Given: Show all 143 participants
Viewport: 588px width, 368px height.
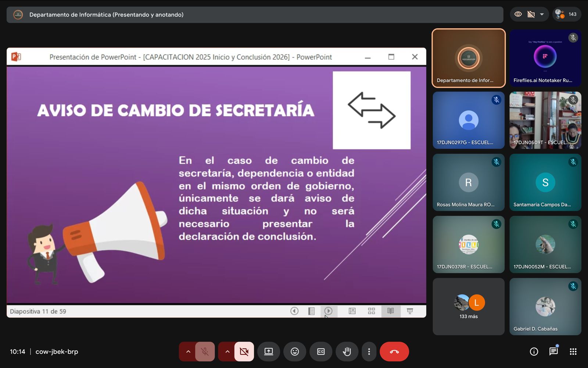Looking at the screenshot, I should point(566,14).
